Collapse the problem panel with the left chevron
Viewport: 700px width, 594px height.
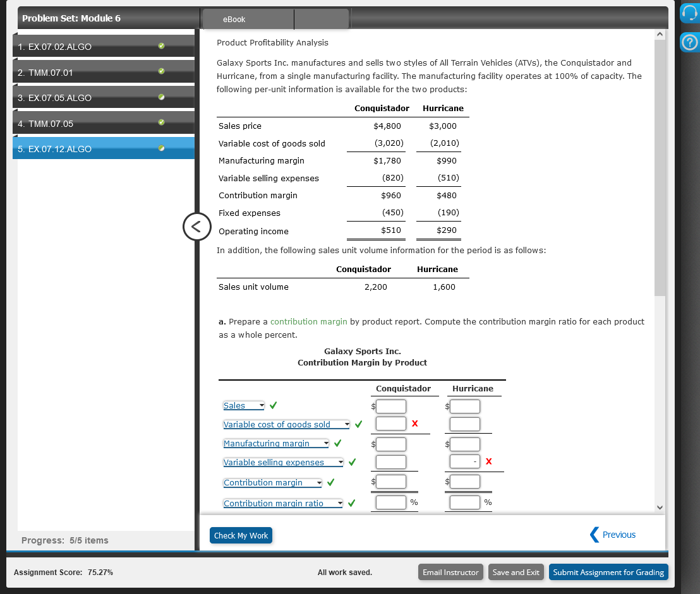196,227
